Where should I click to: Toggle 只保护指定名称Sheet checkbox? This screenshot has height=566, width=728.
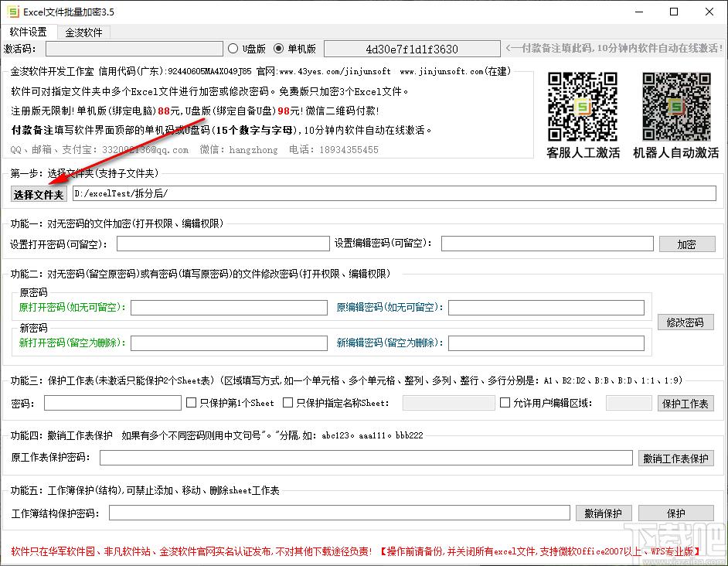point(287,402)
